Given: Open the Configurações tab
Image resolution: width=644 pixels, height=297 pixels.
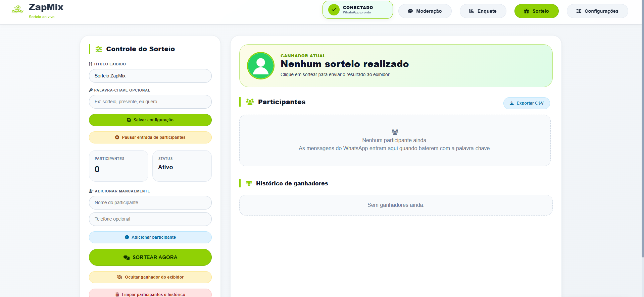Looking at the screenshot, I should [x=597, y=11].
